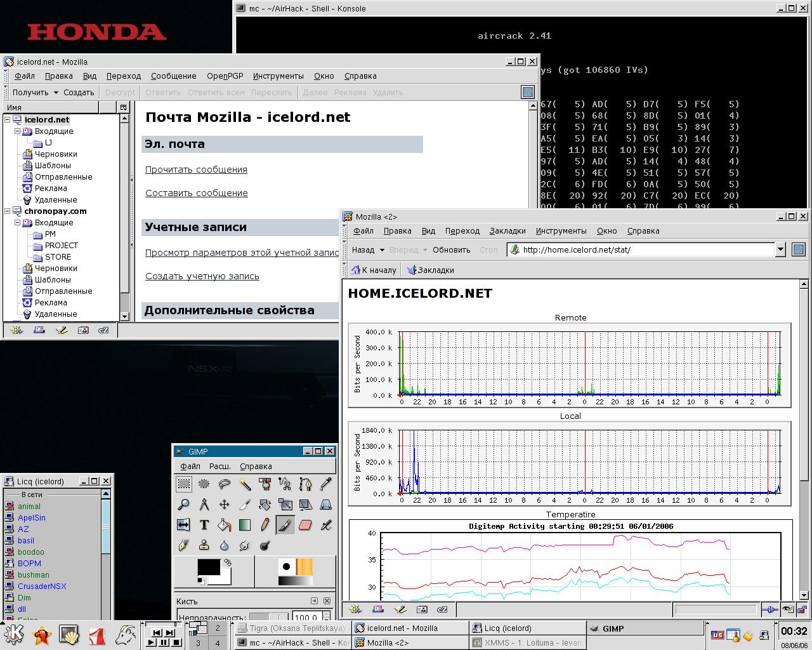
Task: Select the Ink pen tool in GIMP
Action: tap(183, 545)
